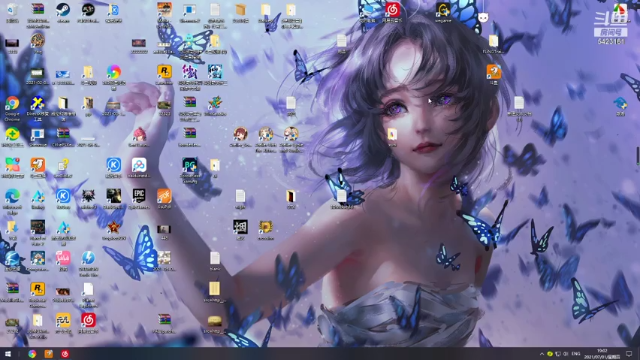Viewport: 640px width, 360px height.
Task: Open the notification action center
Action: (x=629, y=354)
